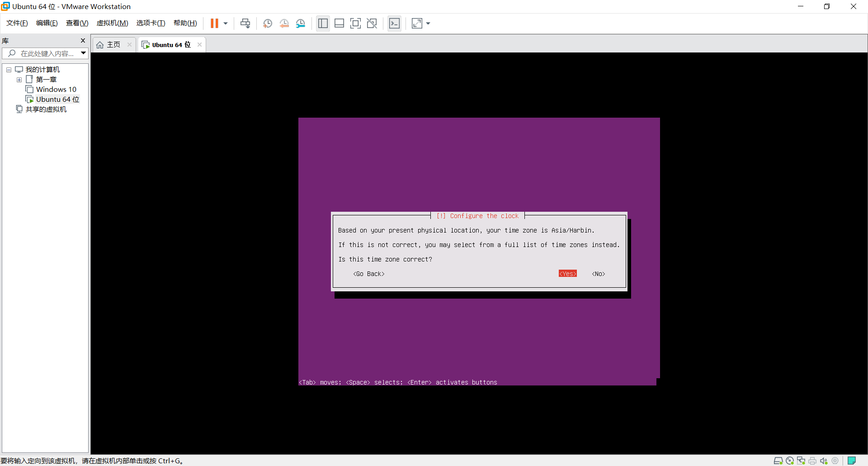Open the 选项卡(T) menu

click(x=151, y=23)
